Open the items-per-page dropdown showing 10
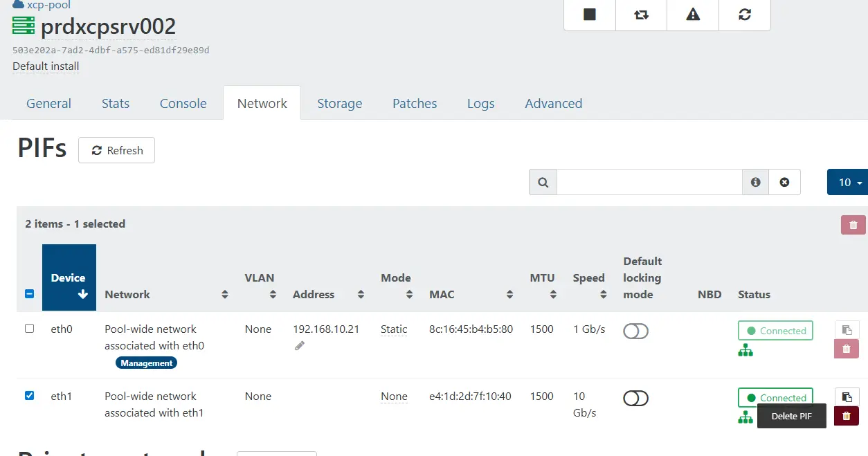The image size is (868, 456). click(847, 182)
